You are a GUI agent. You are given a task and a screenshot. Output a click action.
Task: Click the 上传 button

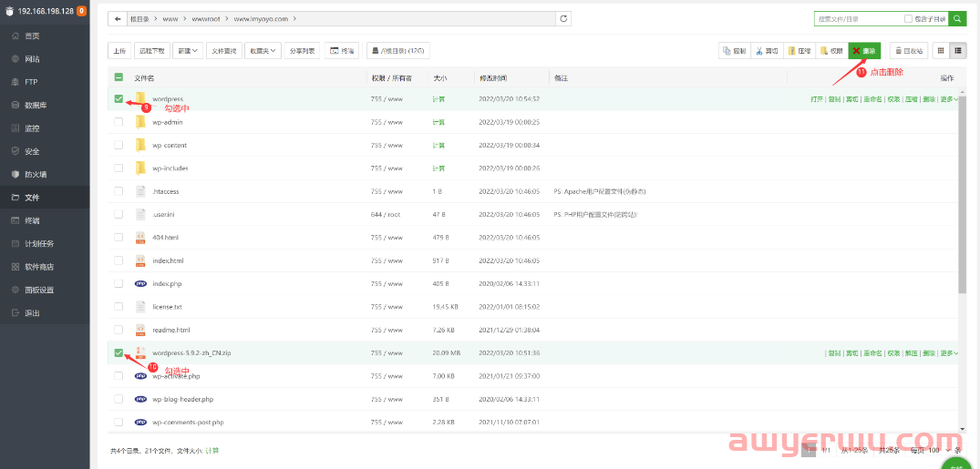(119, 51)
